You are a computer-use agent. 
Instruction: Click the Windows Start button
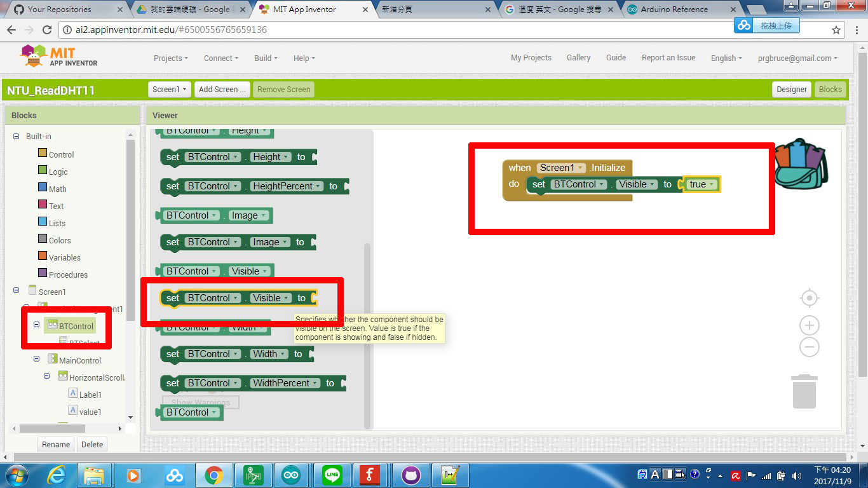pyautogui.click(x=17, y=475)
